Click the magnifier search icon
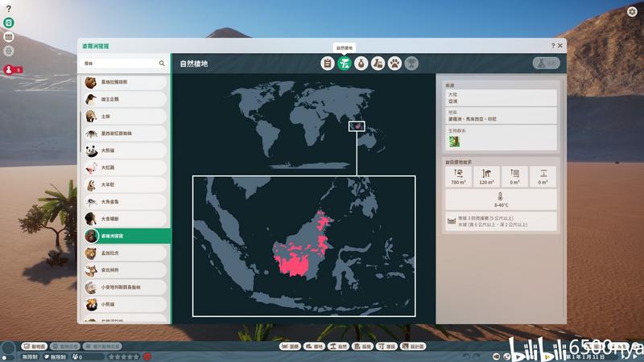644x362 pixels. pyautogui.click(x=162, y=64)
